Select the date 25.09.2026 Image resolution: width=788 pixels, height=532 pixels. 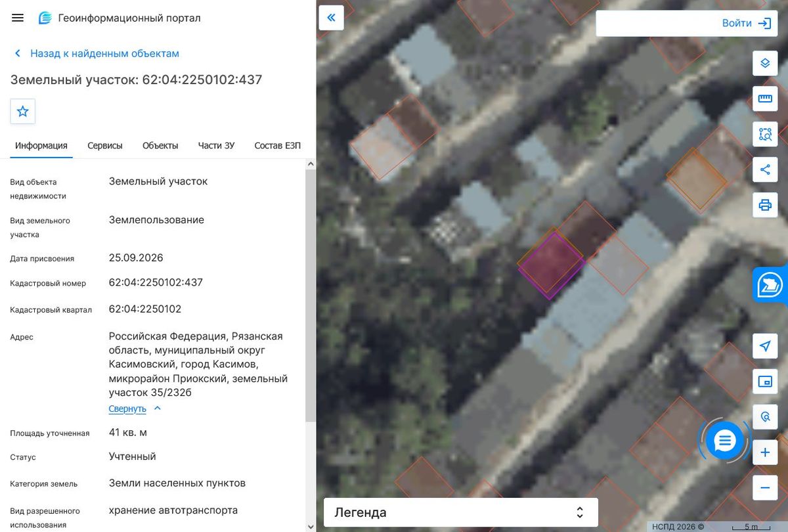point(136,257)
